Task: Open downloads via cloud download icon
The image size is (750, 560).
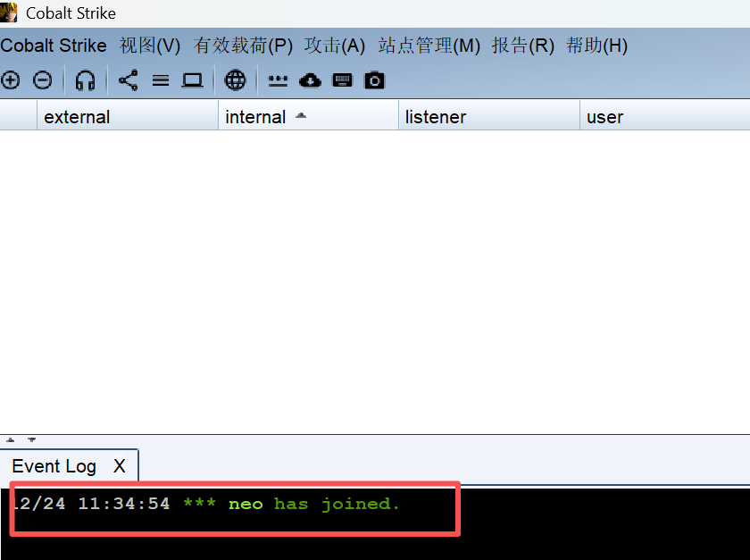Action: point(310,80)
